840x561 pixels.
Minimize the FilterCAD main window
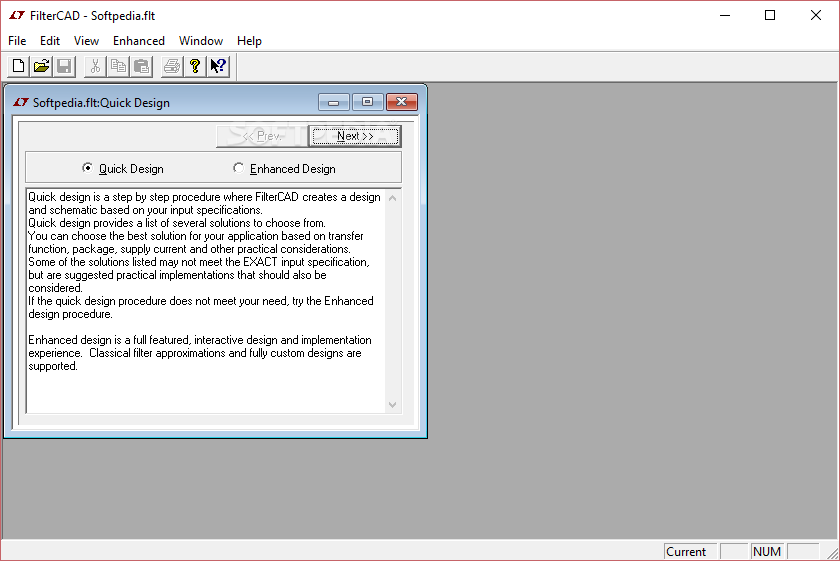725,16
